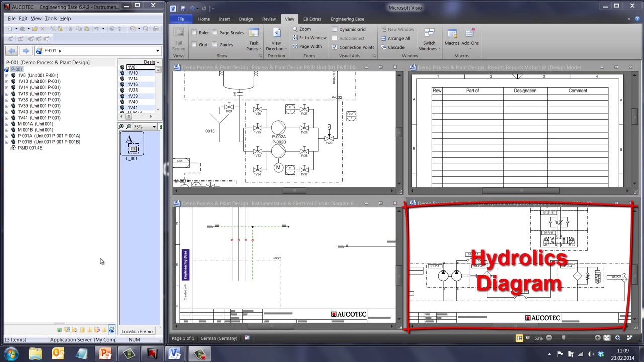The image size is (644, 362).
Task: Switch to the Home ribbon tab
Action: [x=204, y=19]
